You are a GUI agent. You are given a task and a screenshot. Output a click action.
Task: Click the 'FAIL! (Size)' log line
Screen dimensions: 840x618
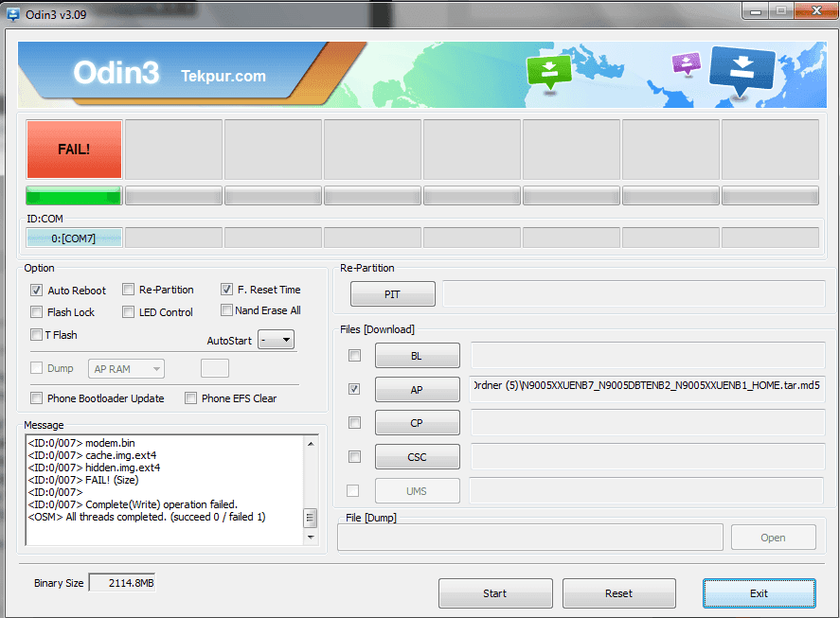pyautogui.click(x=83, y=480)
